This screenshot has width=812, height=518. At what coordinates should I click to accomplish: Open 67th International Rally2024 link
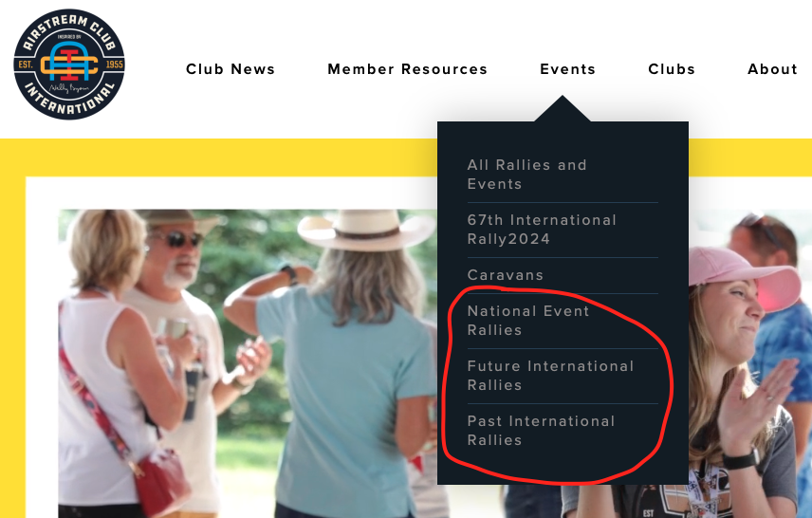tap(542, 230)
